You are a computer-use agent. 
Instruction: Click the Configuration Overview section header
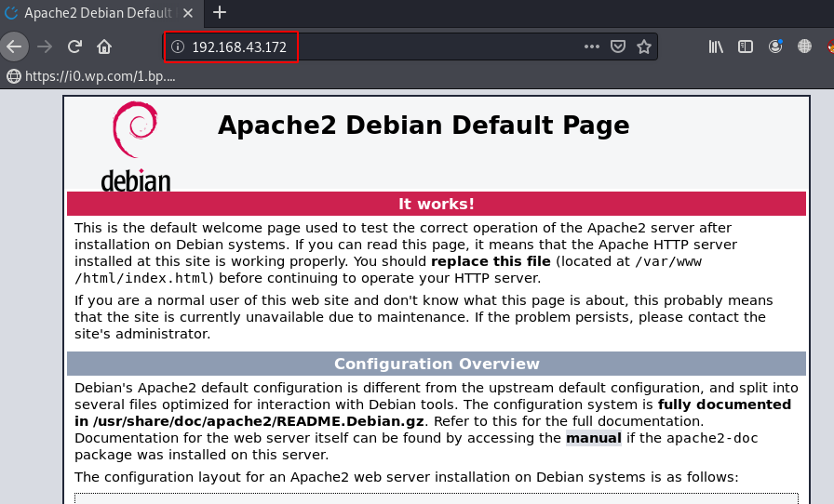coord(437,364)
